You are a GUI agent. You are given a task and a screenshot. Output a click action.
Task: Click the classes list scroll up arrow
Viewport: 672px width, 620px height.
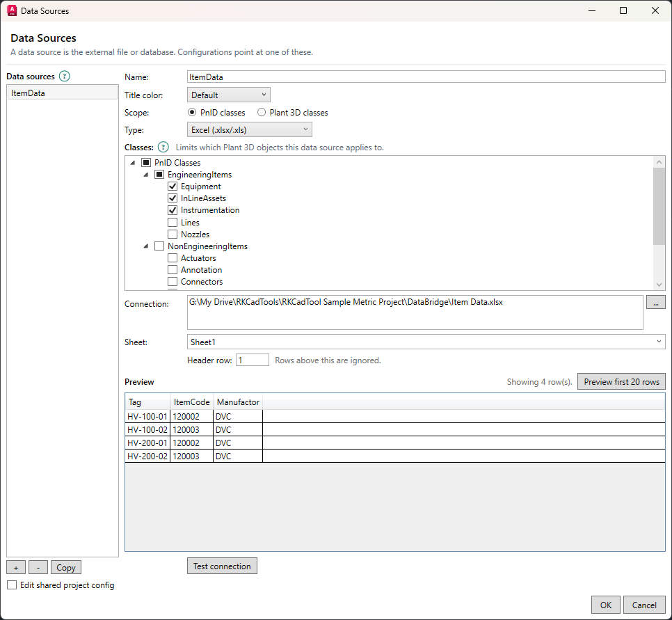[x=659, y=161]
